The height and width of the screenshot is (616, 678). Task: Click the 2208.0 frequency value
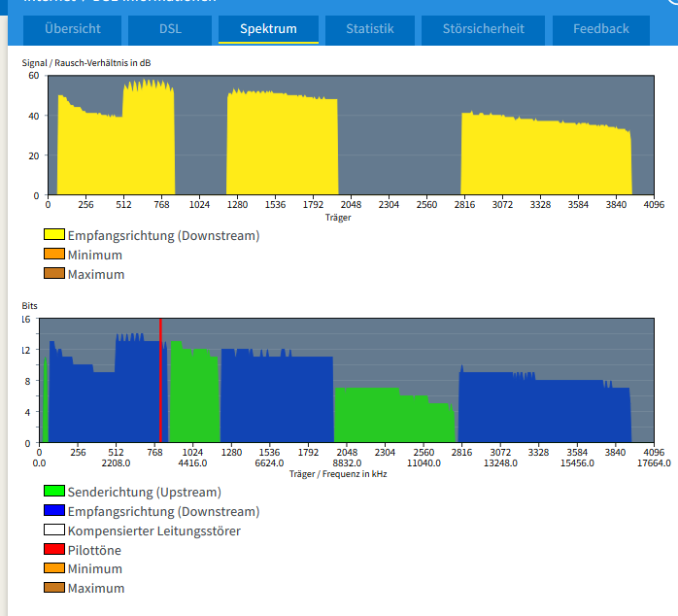116,463
